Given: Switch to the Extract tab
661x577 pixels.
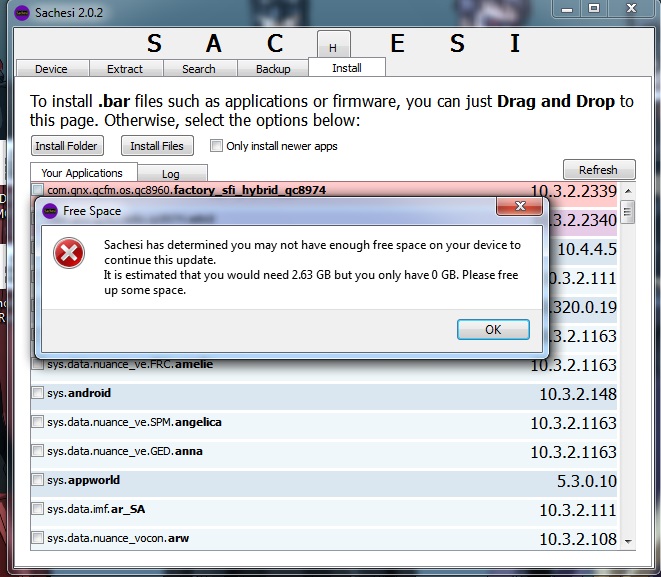Looking at the screenshot, I should (125, 69).
